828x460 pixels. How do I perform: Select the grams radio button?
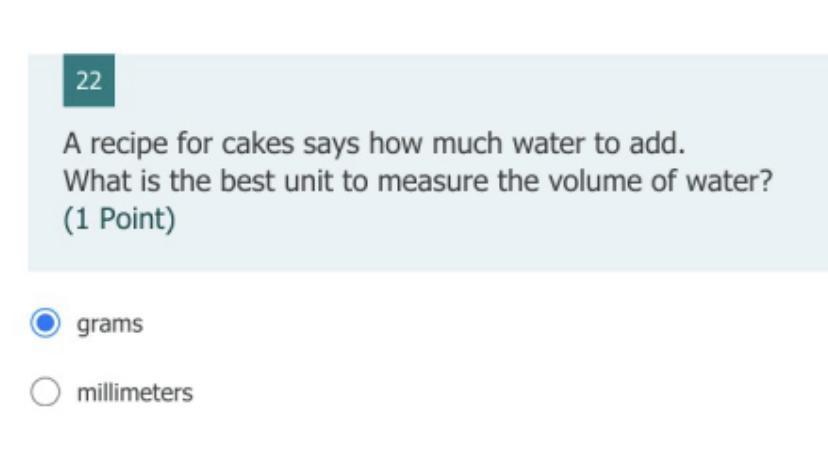click(x=45, y=324)
